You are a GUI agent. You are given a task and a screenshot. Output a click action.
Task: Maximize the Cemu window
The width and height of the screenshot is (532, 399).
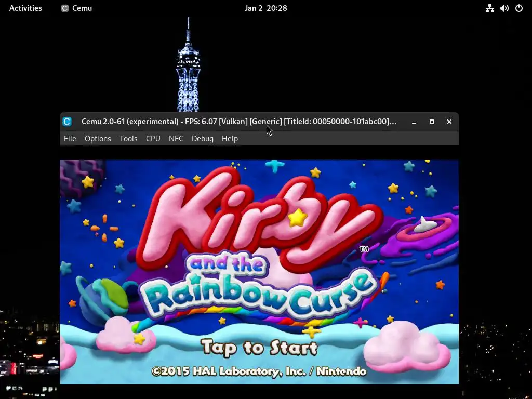click(432, 122)
